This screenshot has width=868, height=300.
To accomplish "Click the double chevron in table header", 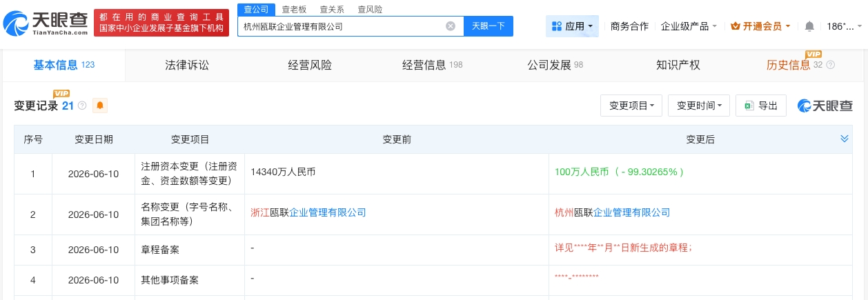I will [x=844, y=139].
